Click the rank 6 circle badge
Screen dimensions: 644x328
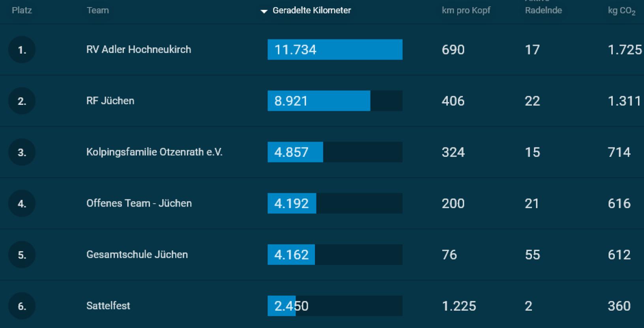(22, 306)
